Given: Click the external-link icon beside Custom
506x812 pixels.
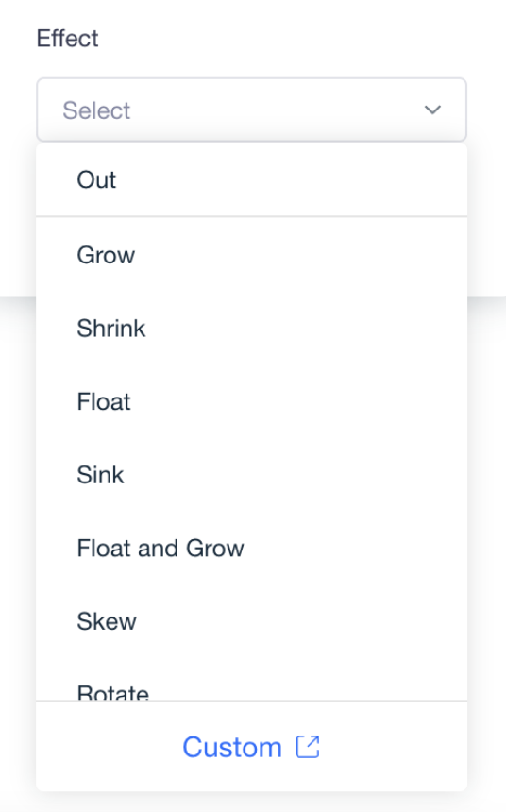Looking at the screenshot, I should point(308,747).
